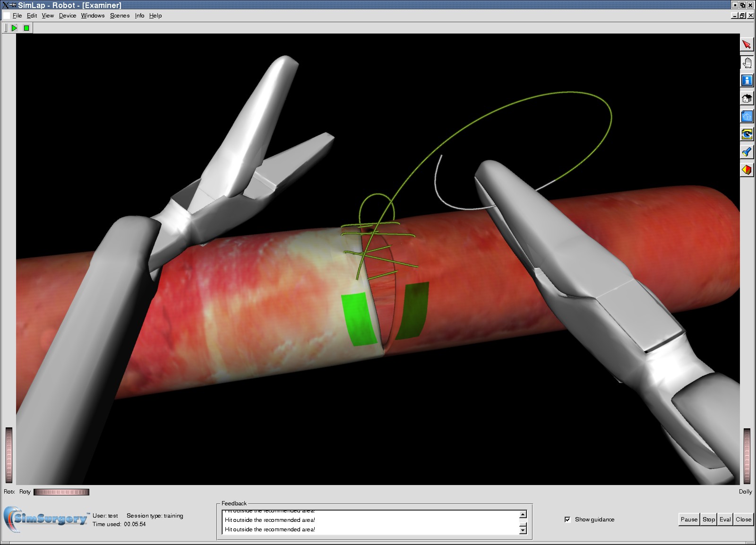Restore the inner Examiner window
The width and height of the screenshot is (756, 545).
(742, 16)
